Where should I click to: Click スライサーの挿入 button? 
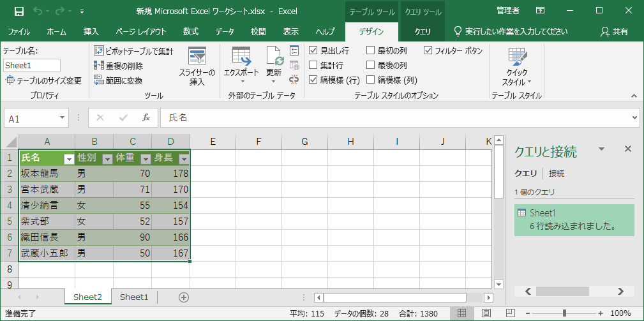(x=197, y=66)
